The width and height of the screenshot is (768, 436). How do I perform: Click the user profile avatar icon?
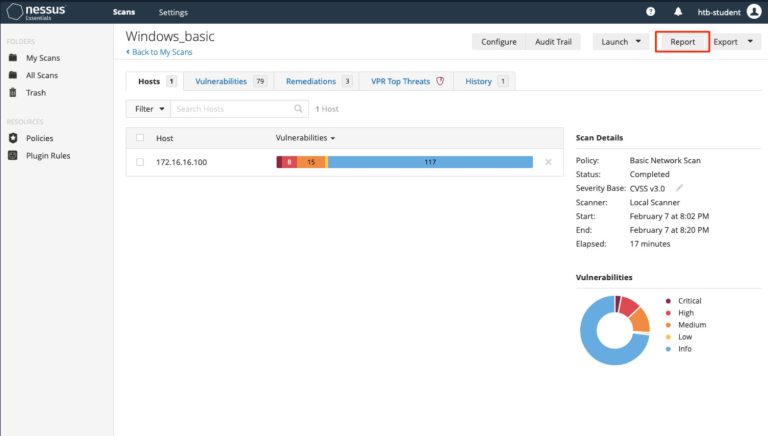753,12
